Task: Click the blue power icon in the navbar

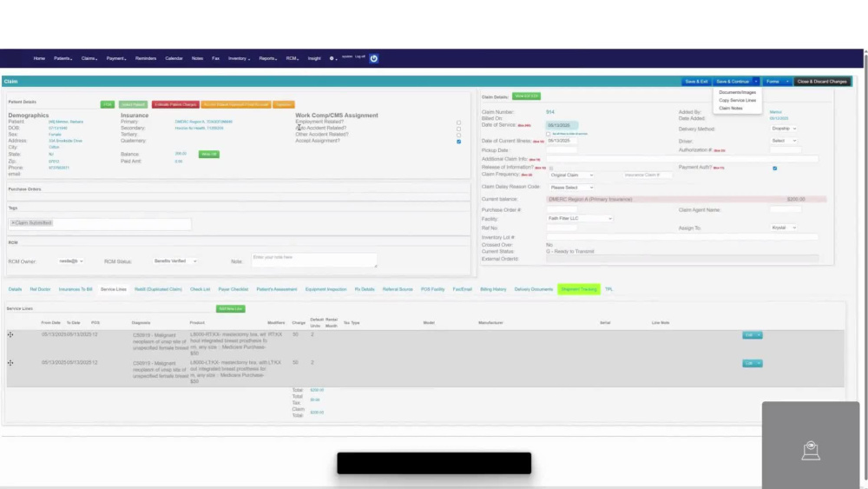Action: pyautogui.click(x=373, y=58)
